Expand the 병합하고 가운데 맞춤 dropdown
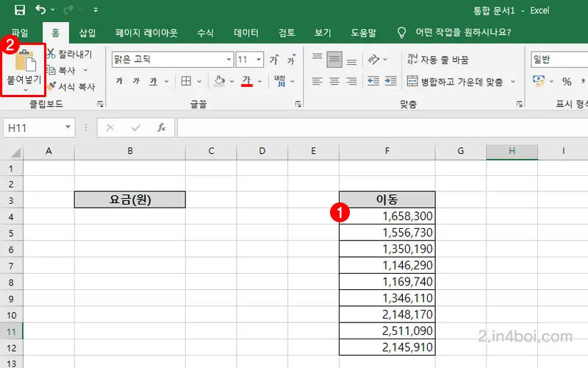 tap(513, 82)
